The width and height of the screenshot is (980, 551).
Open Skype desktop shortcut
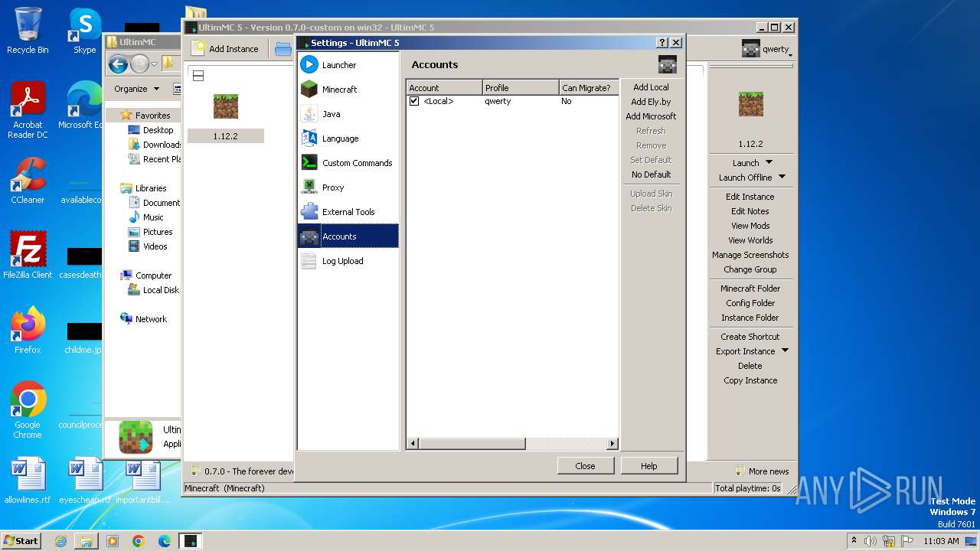(x=84, y=31)
